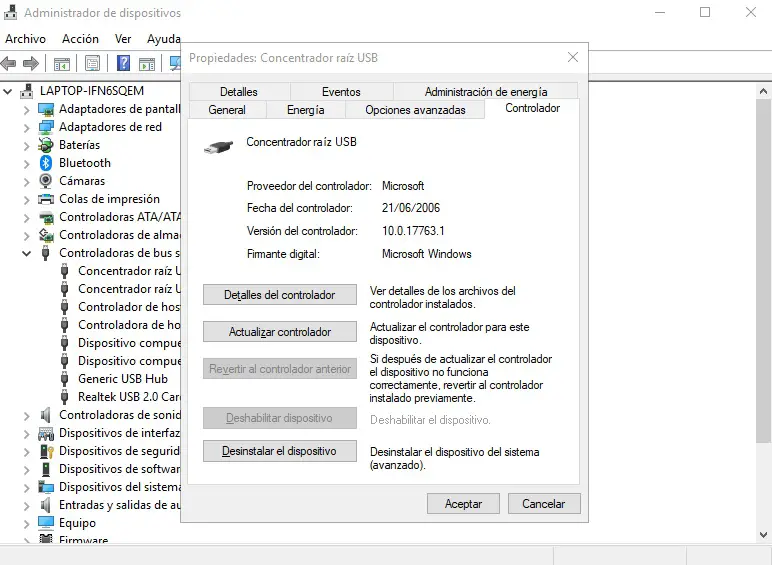
Task: Expand the Colas de impresión node
Action: pos(27,200)
